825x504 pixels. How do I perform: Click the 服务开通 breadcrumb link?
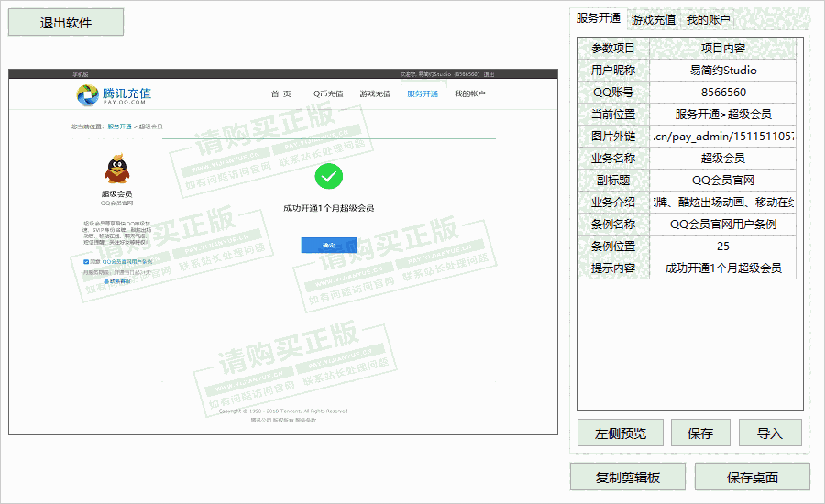coord(119,126)
